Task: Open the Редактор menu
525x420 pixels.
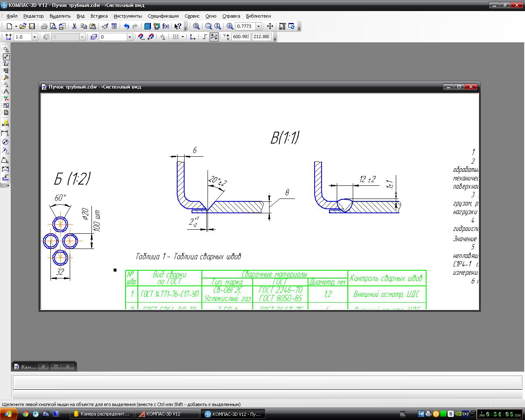Action: (x=33, y=16)
